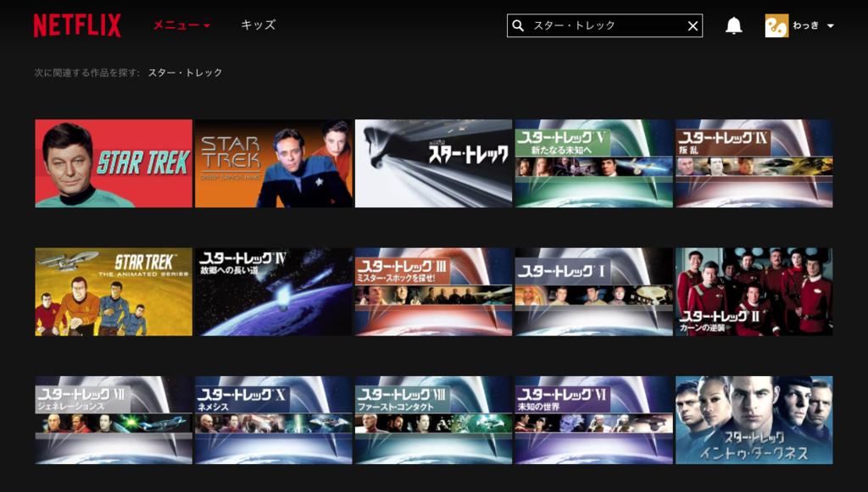The width and height of the screenshot is (868, 492).
Task: Select スター・トレック IV 故郷への長い道
Action: coord(274,292)
